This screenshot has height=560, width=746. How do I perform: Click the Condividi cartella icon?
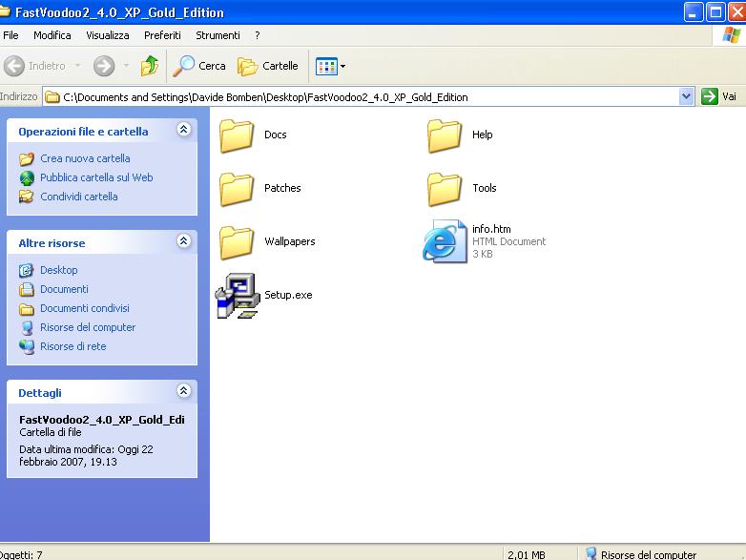[x=27, y=197]
